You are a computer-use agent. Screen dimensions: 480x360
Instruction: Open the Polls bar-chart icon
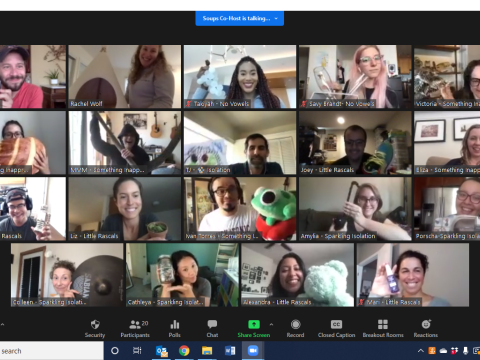pyautogui.click(x=175, y=324)
